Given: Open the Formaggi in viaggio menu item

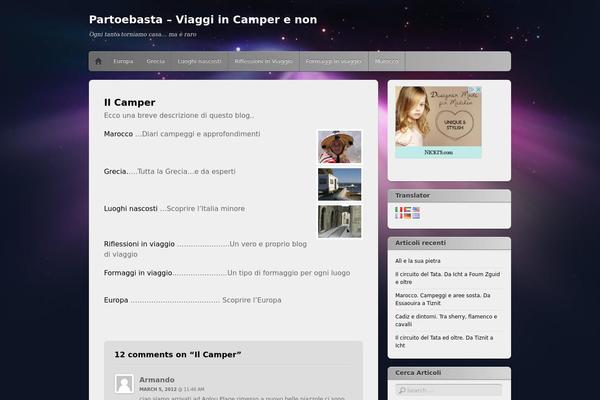Looking at the screenshot, I should point(333,61).
